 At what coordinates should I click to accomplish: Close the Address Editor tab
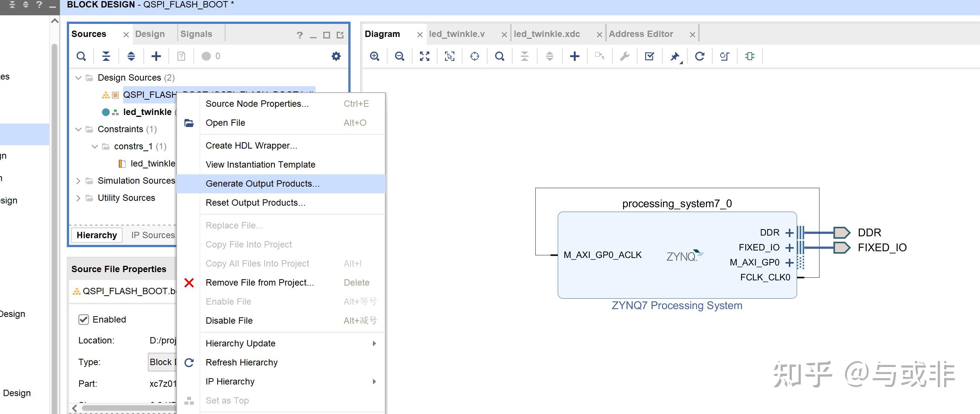(693, 35)
